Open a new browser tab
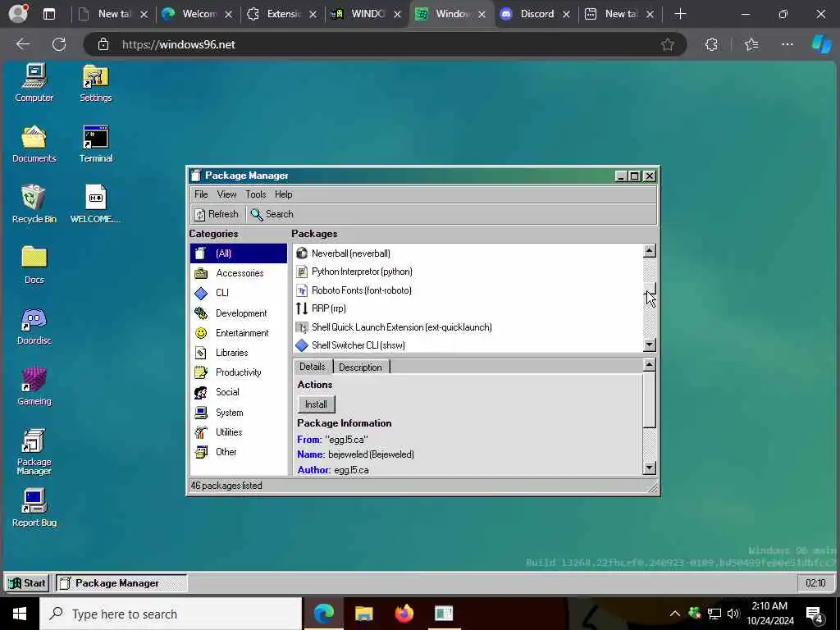 tap(680, 14)
